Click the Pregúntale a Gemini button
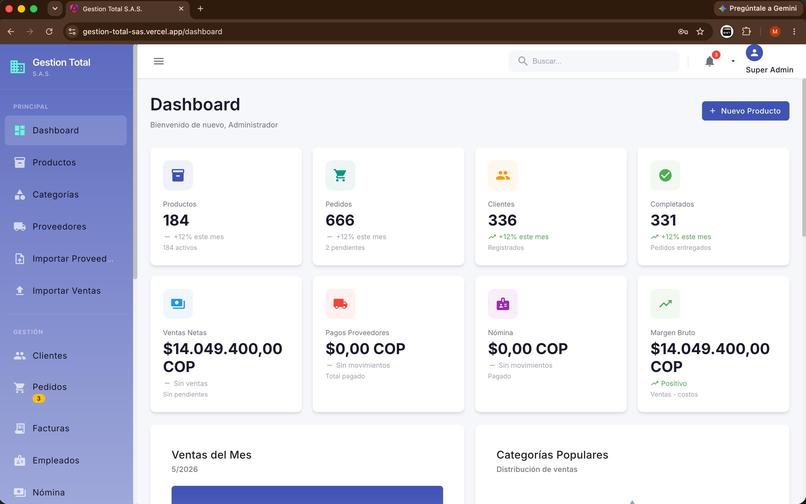This screenshot has height=504, width=806. [758, 9]
